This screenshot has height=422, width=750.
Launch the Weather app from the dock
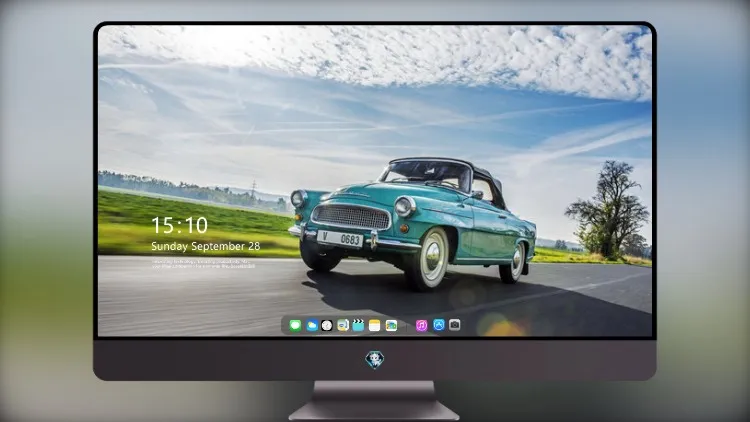[x=311, y=325]
